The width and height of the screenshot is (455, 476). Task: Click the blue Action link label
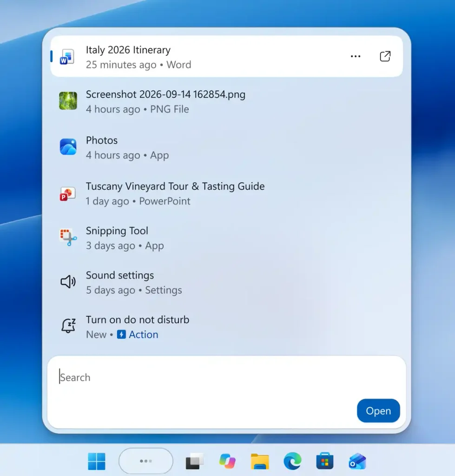click(144, 335)
